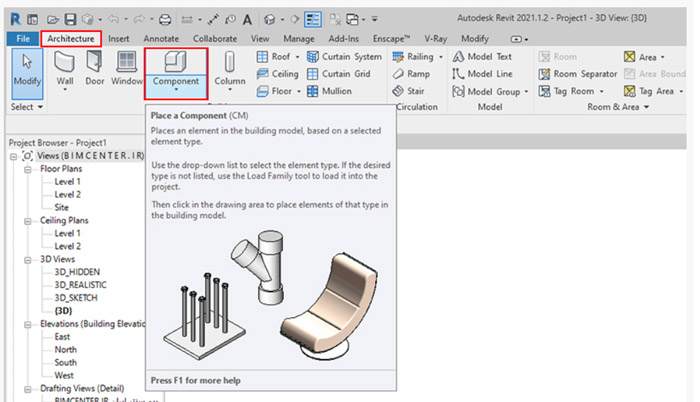Viewport: 700px width, 402px height.
Task: Choose the Door tool
Action: [95, 69]
